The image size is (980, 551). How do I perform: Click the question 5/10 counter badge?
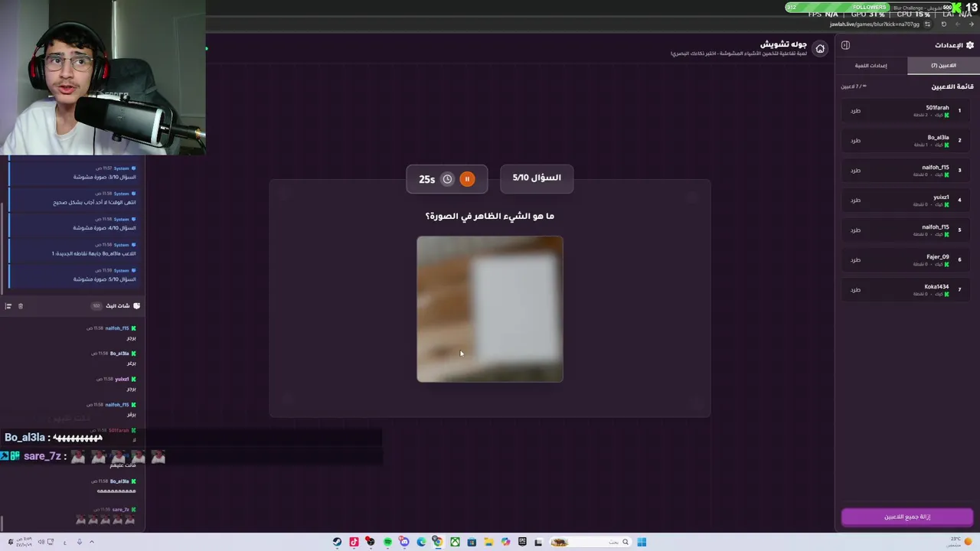pyautogui.click(x=537, y=178)
